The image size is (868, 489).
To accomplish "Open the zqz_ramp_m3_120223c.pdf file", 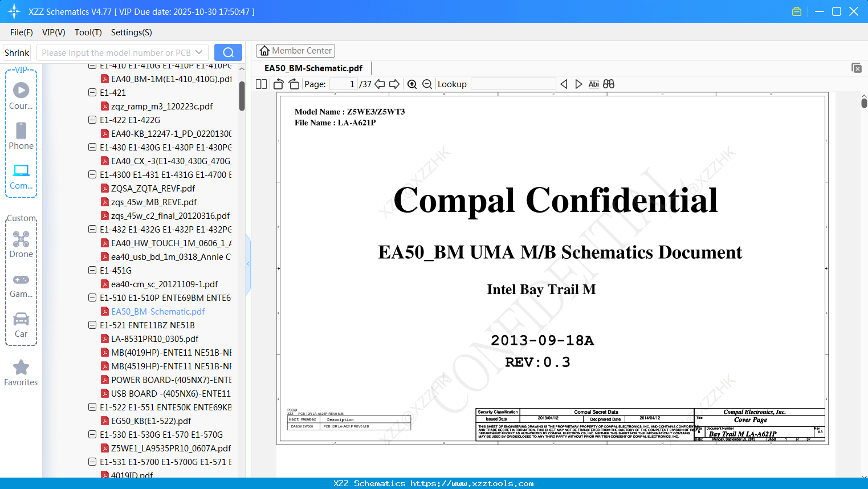I will tap(162, 106).
